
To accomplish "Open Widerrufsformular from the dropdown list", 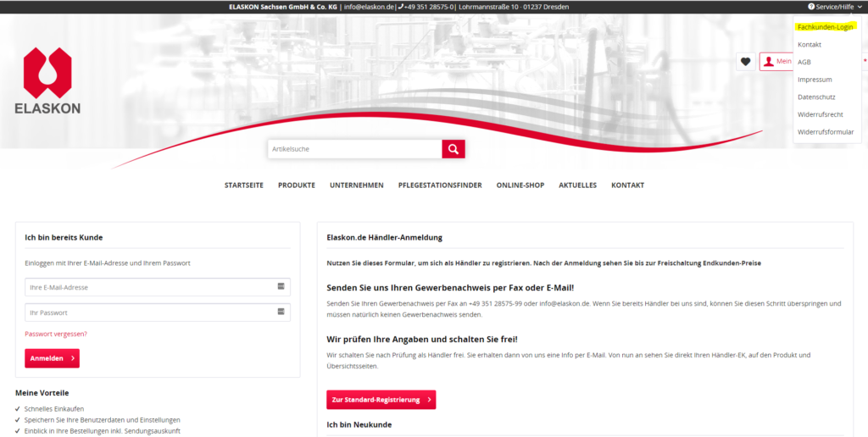I will coord(825,132).
